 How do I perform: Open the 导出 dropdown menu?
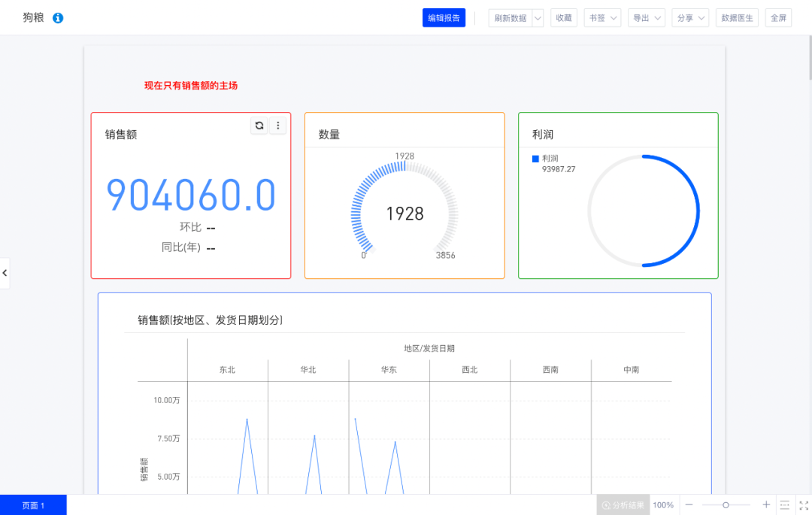click(647, 18)
